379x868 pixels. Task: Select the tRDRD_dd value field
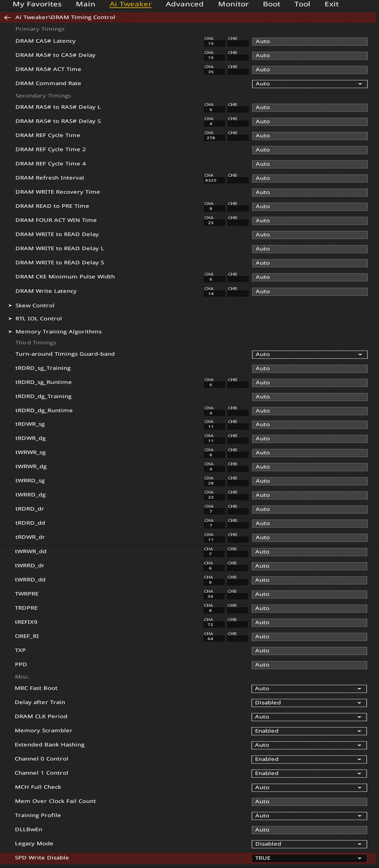pyautogui.click(x=310, y=524)
